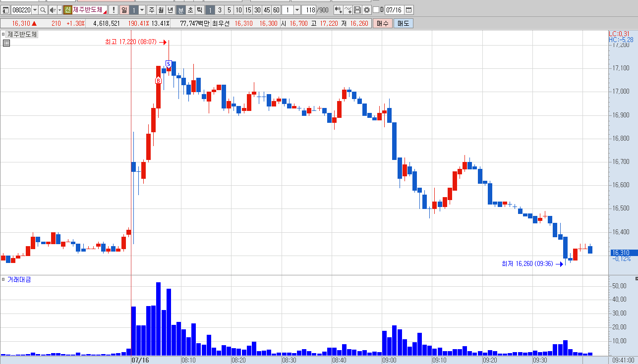Select the 5-minute interval tab

click(229, 10)
